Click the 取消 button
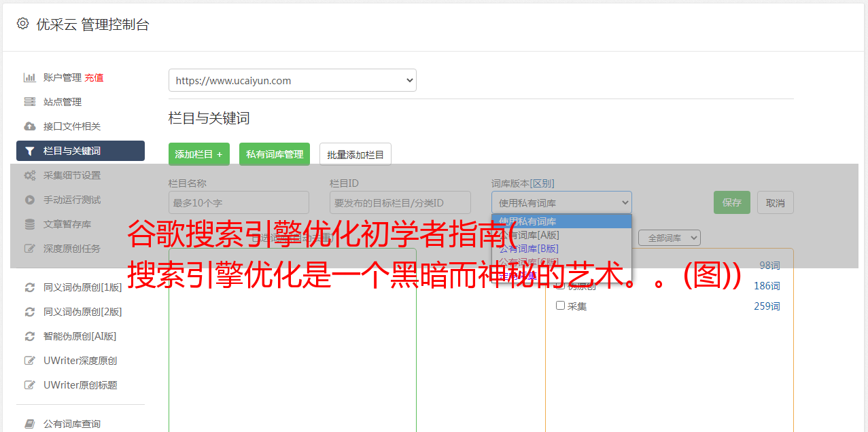868x432 pixels. [776, 202]
